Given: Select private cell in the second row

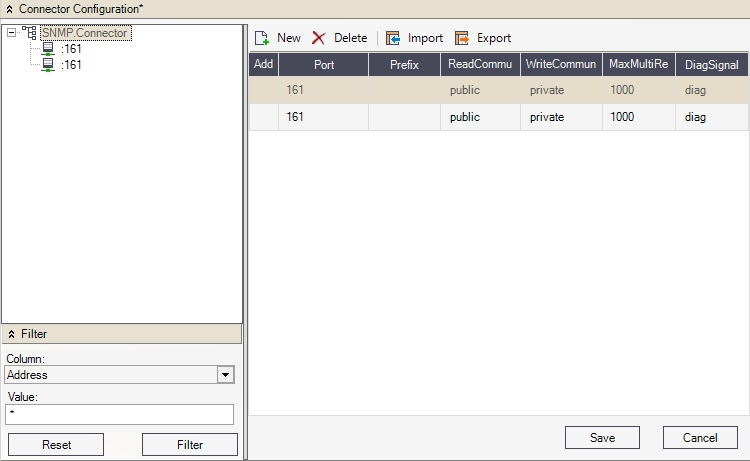Looking at the screenshot, I should pyautogui.click(x=547, y=117).
